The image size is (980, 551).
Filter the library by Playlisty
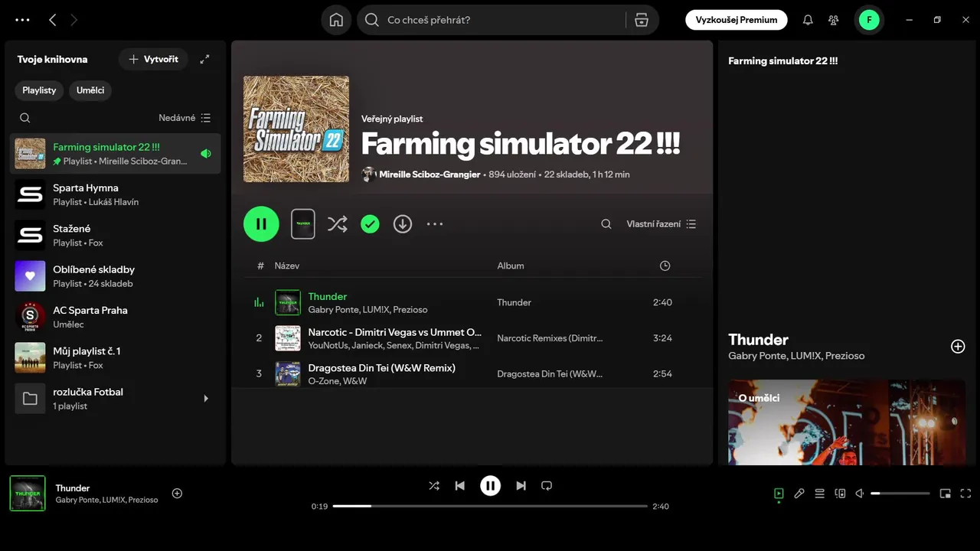coord(39,90)
